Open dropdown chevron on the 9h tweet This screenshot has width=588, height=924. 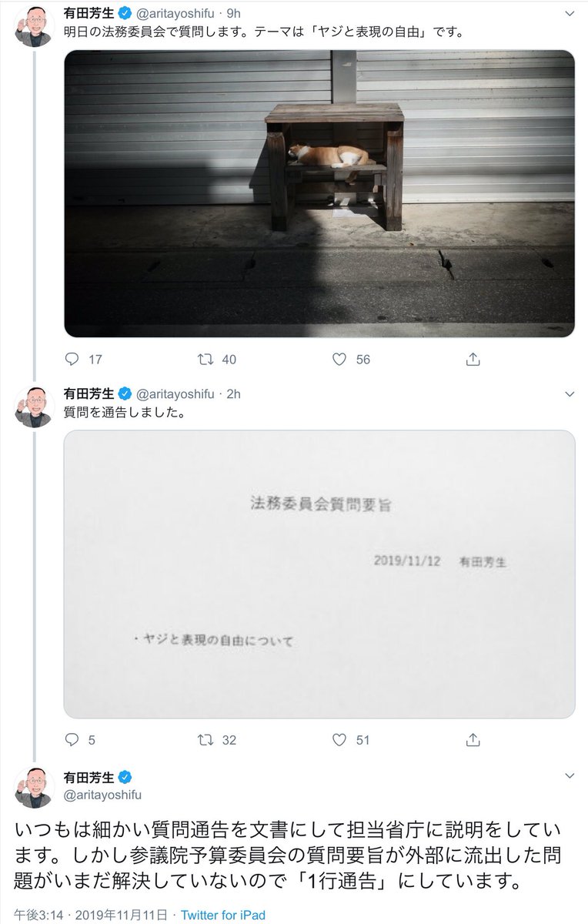pyautogui.click(x=569, y=13)
